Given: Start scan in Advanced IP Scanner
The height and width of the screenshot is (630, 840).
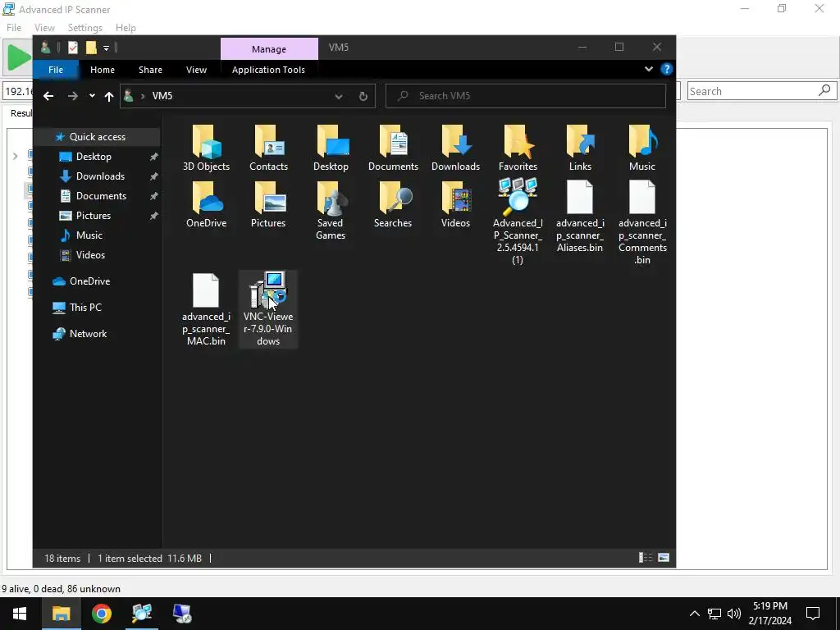Looking at the screenshot, I should [x=18, y=57].
